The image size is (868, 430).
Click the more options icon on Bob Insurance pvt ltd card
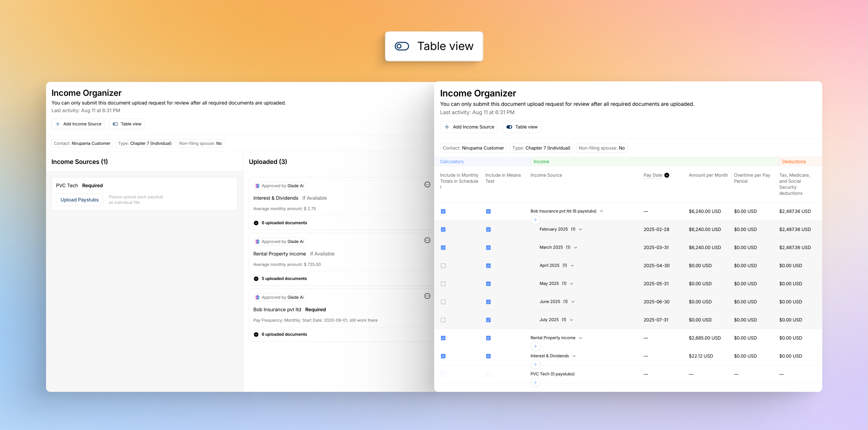click(427, 296)
